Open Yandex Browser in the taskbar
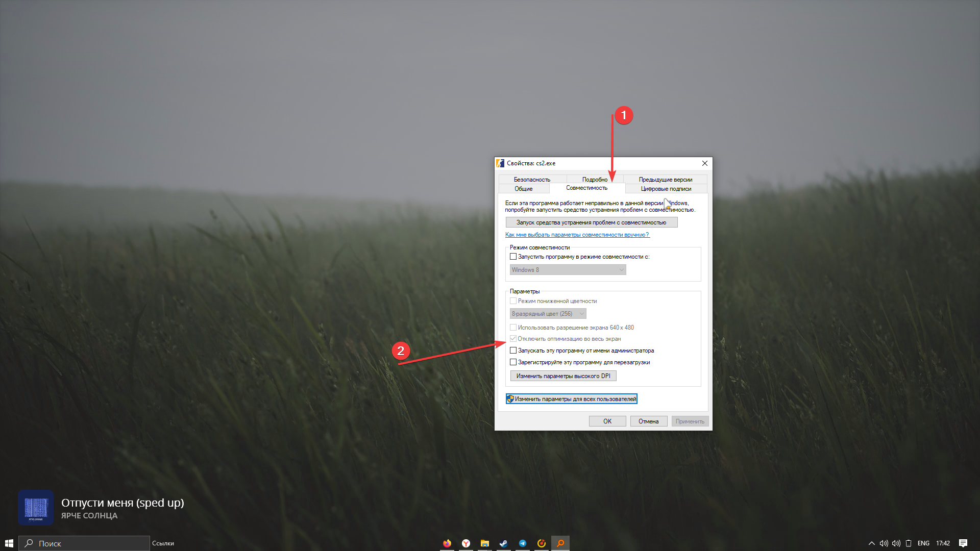 click(x=466, y=543)
